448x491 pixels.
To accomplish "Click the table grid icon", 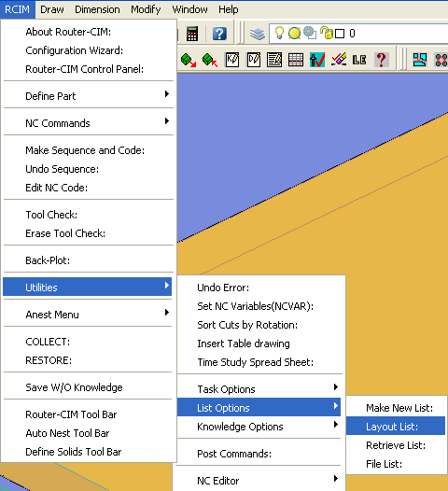I will click(x=296, y=60).
